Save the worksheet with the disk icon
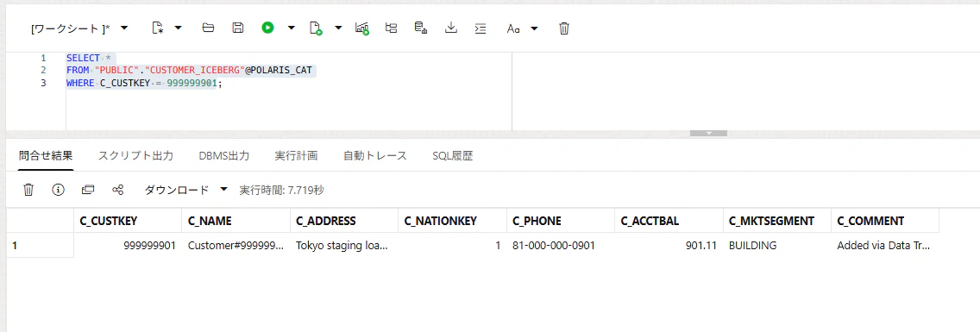 pos(237,28)
